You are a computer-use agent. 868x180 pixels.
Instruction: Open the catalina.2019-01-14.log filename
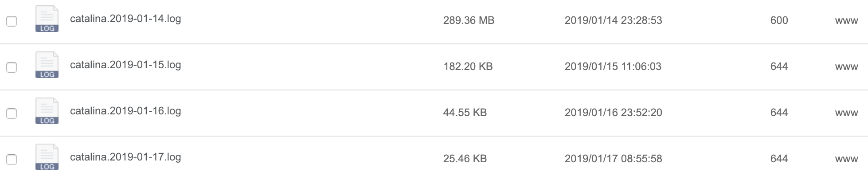[125, 19]
